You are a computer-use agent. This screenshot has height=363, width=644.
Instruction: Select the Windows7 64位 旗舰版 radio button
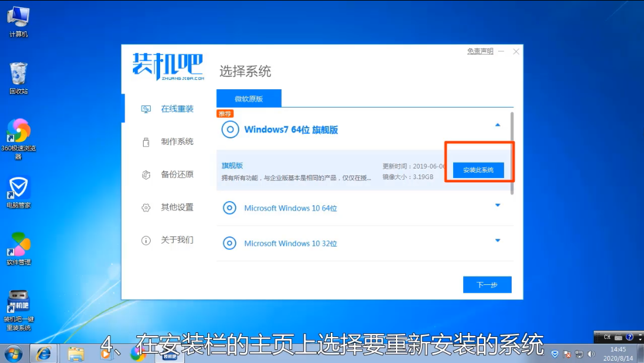click(230, 129)
